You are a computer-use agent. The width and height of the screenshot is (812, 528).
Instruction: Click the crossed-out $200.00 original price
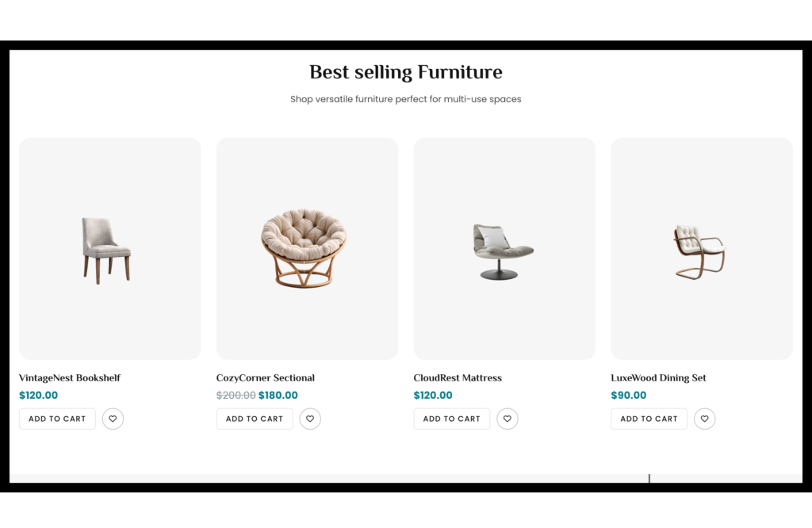236,396
